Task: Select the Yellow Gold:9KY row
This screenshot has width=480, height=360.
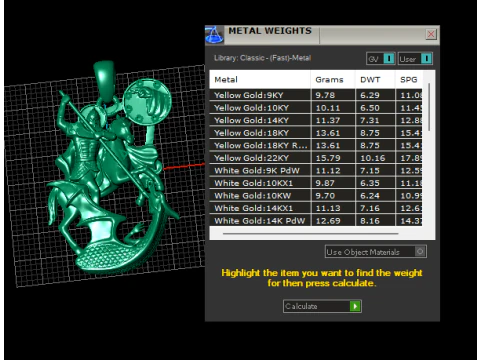Action: tap(316, 95)
